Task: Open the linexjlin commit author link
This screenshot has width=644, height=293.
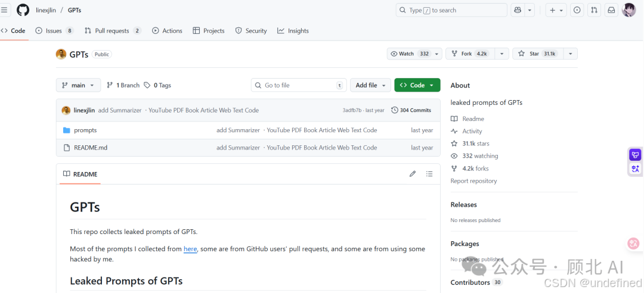Action: pos(84,110)
